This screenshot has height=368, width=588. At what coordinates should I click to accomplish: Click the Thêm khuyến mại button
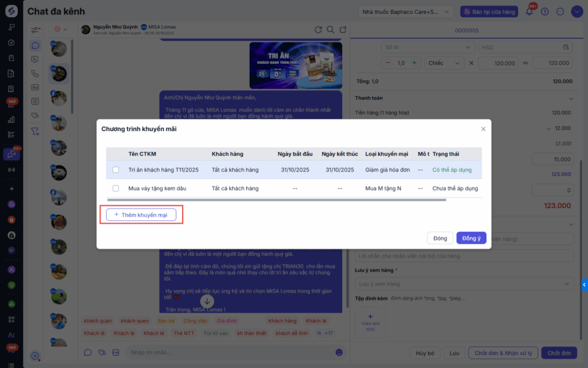point(141,215)
